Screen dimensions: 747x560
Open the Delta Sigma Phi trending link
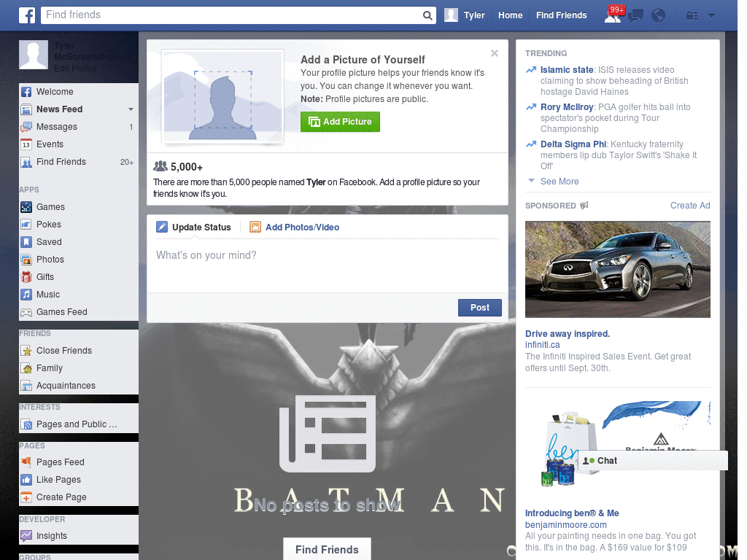573,144
